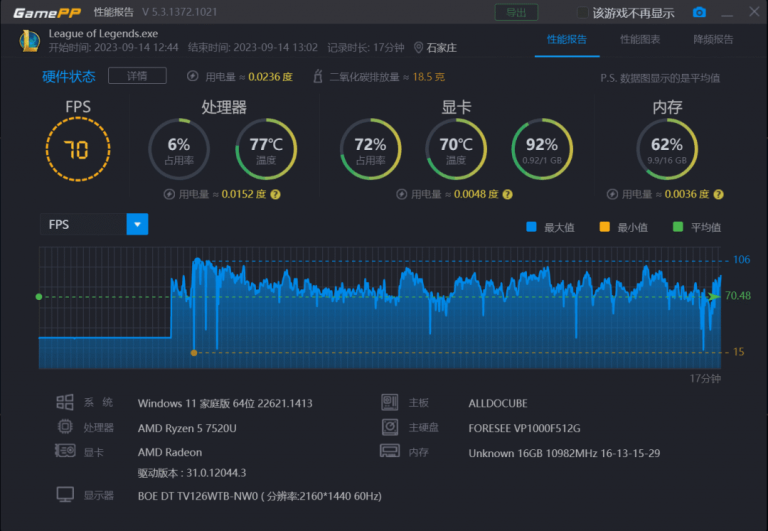Switch to the 降频报告 tab
Viewport: 768px width, 531px height.
pyautogui.click(x=713, y=40)
